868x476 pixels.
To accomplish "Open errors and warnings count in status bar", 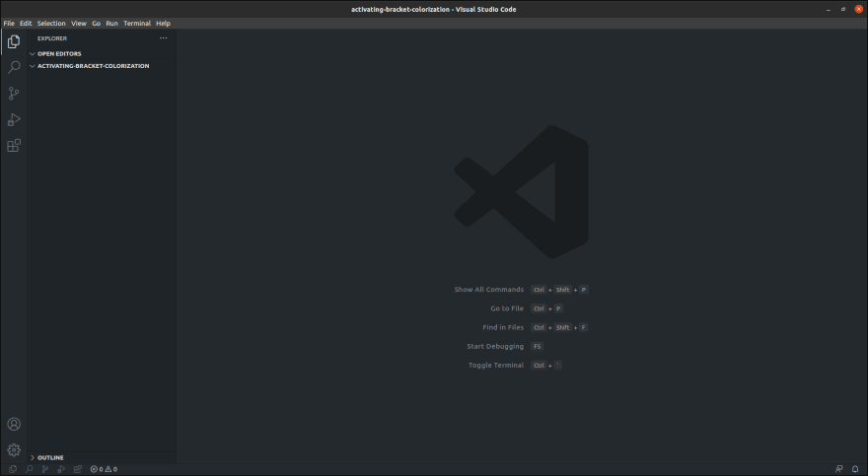I will pyautogui.click(x=104, y=469).
